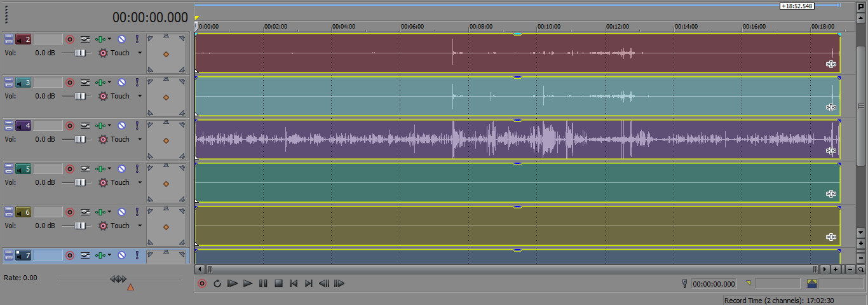The width and height of the screenshot is (868, 305).
Task: Click Next Frame button
Action: tap(339, 283)
